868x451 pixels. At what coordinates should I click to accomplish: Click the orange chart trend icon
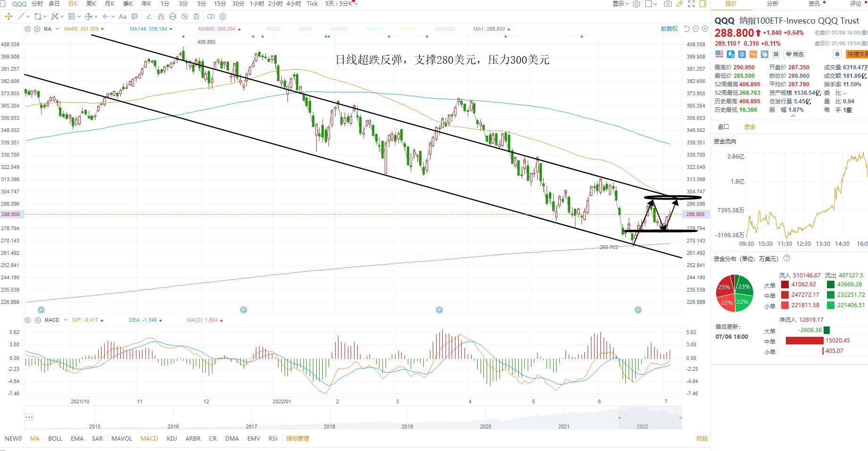click(753, 54)
